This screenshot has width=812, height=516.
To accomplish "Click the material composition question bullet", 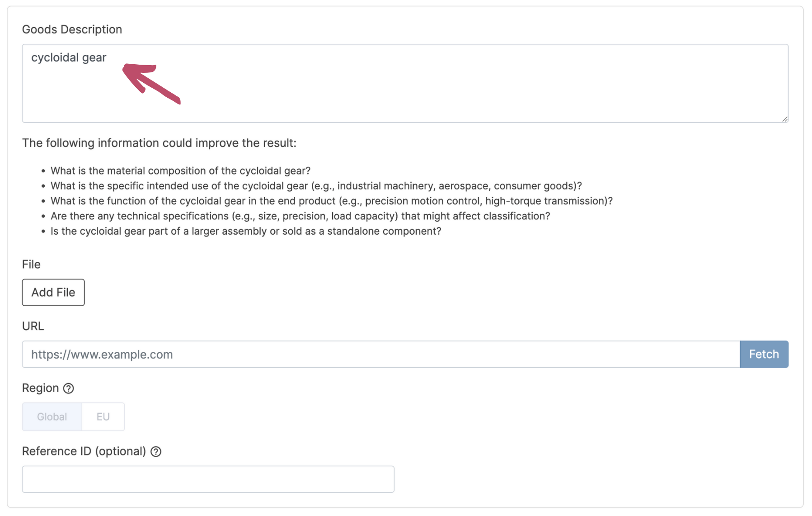I will 180,171.
